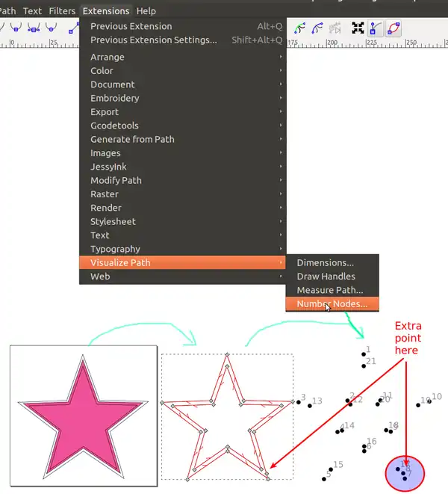Choose Number Nodes... from submenu
This screenshot has height=494, width=448.
pos(332,304)
